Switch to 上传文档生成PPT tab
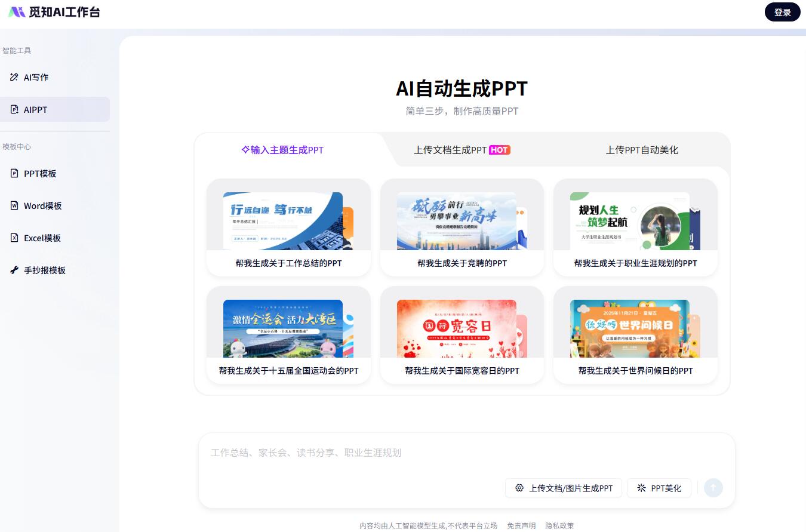 point(462,150)
